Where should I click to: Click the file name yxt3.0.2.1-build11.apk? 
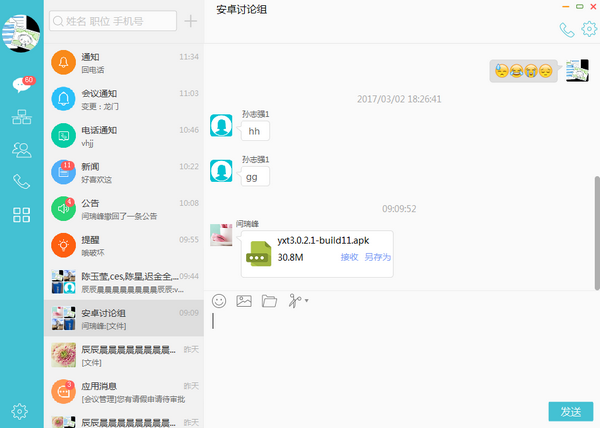pos(323,241)
